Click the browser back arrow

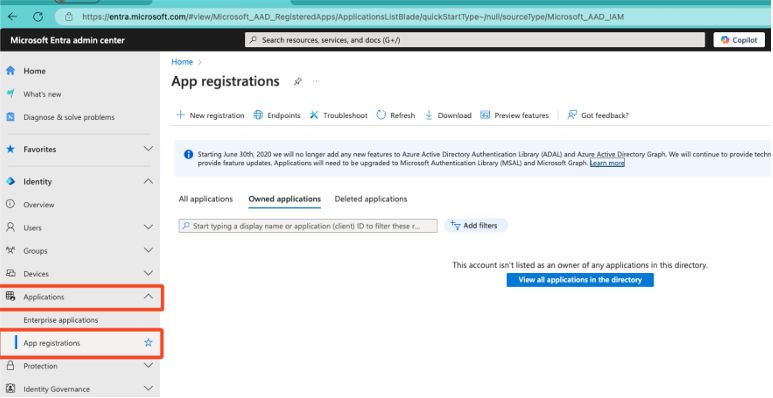click(13, 16)
